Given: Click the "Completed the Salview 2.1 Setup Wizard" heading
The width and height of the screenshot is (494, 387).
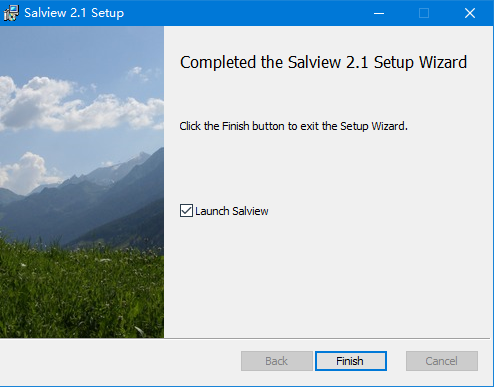Looking at the screenshot, I should [x=323, y=62].
